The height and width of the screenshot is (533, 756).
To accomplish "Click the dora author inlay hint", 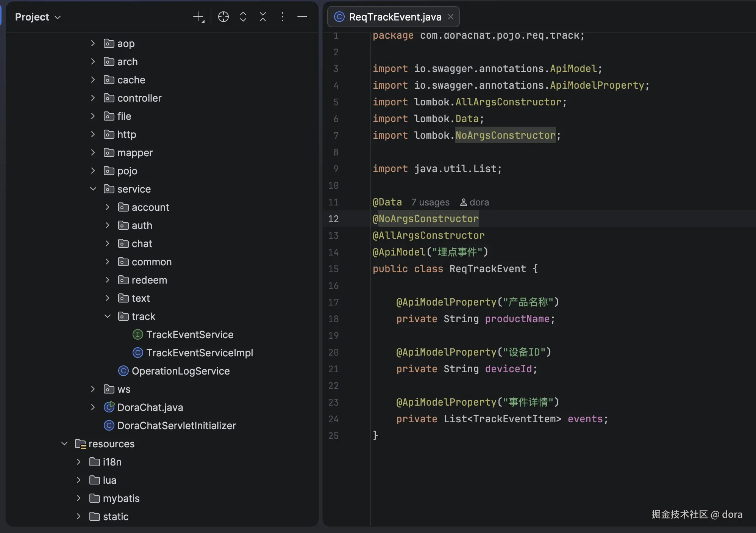I will coord(475,202).
